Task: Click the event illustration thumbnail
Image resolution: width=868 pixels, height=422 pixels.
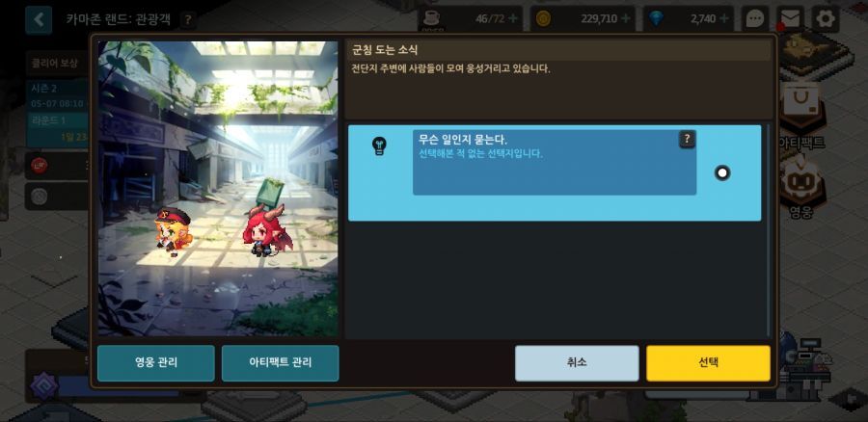Action: point(218,189)
